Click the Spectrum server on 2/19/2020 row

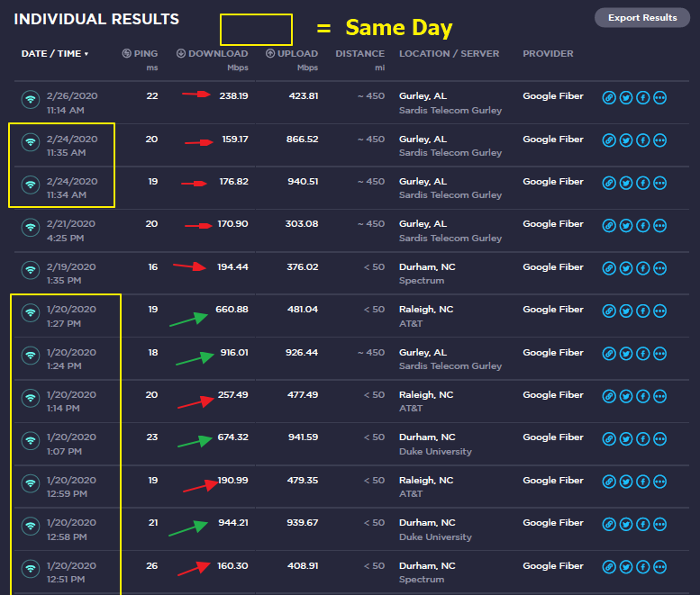422,281
